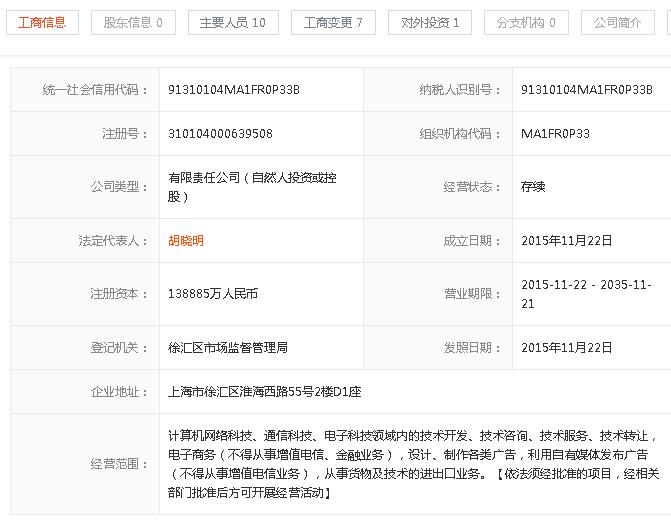
Task: Click registered capital 138885万人民币
Action: (x=213, y=294)
